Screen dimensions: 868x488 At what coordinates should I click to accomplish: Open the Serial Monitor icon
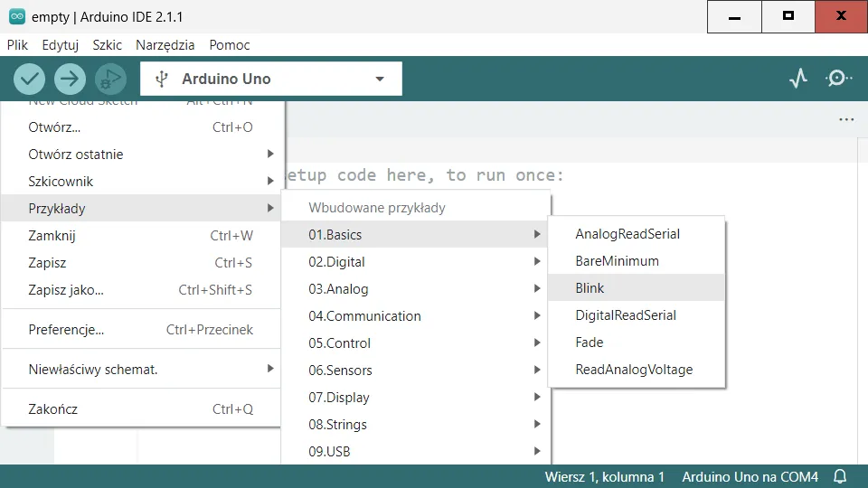839,79
